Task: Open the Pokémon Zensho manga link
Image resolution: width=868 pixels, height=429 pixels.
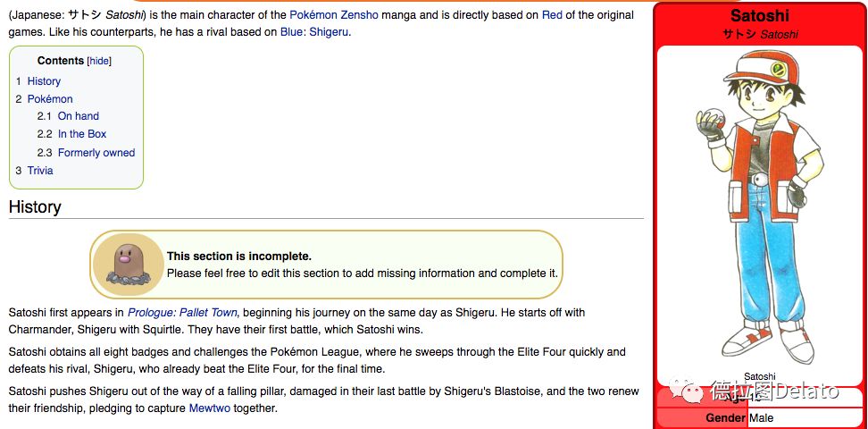Action: [334, 15]
